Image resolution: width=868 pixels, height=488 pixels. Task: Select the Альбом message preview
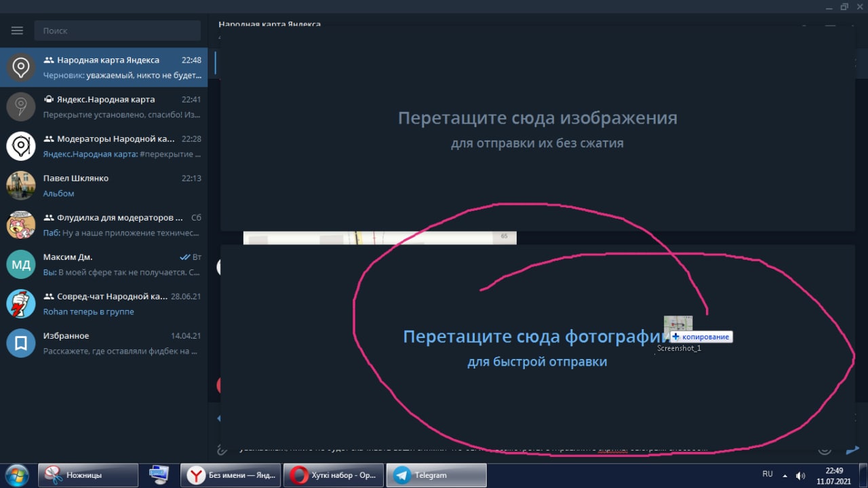point(58,193)
